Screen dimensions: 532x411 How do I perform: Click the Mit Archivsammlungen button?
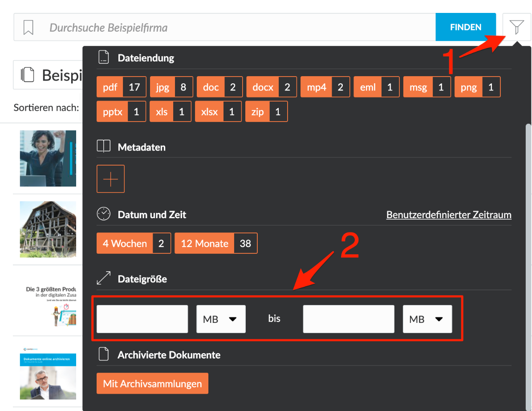(152, 383)
